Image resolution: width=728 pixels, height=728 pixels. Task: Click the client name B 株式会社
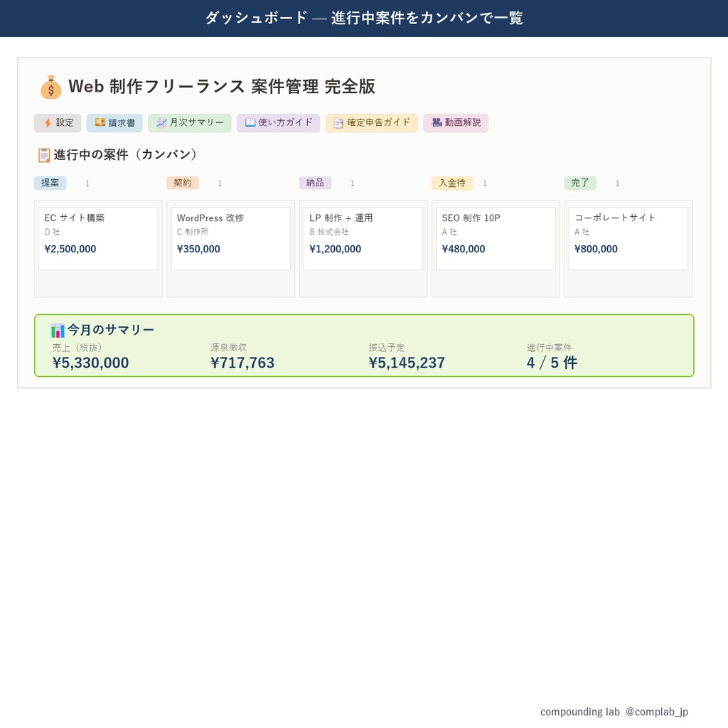click(329, 232)
